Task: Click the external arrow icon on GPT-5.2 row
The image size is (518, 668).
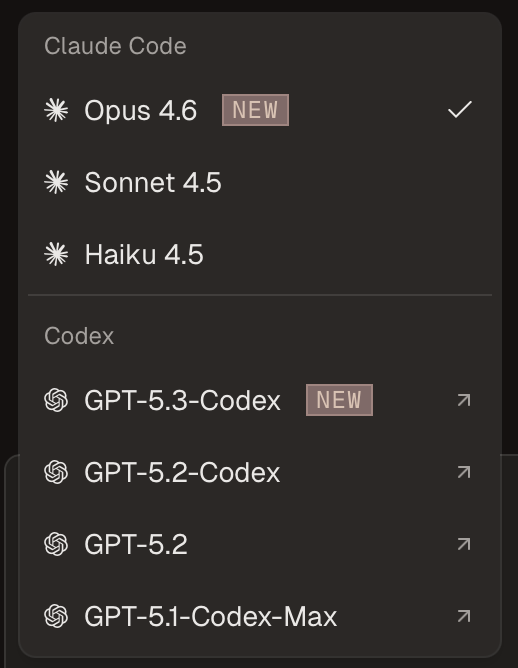Action: [464, 544]
